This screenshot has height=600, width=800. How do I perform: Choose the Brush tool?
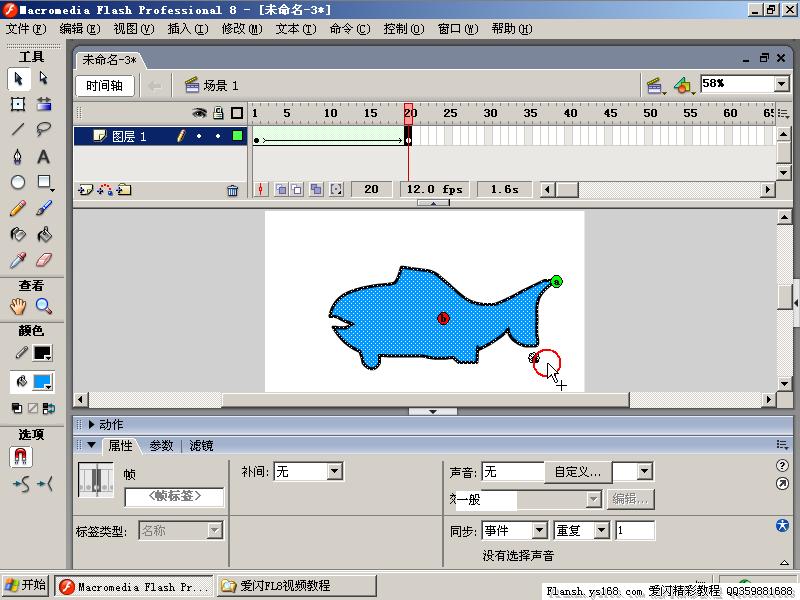tap(44, 208)
